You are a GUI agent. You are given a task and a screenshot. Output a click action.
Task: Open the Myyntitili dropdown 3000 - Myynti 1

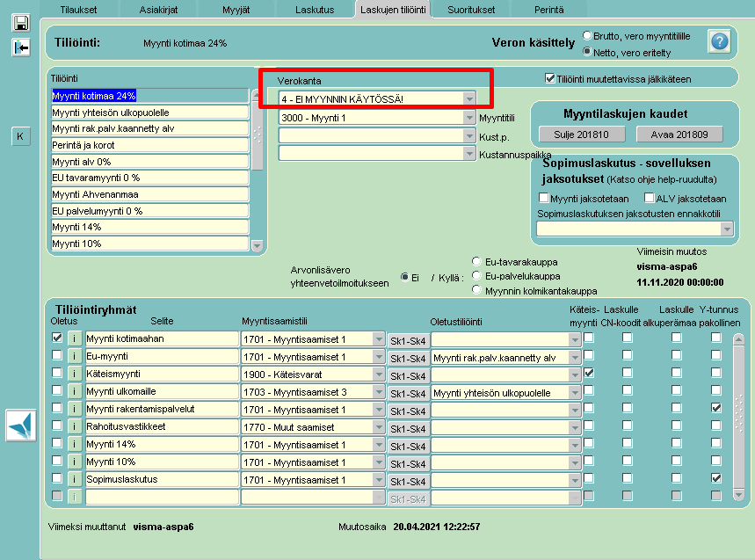tap(469, 118)
